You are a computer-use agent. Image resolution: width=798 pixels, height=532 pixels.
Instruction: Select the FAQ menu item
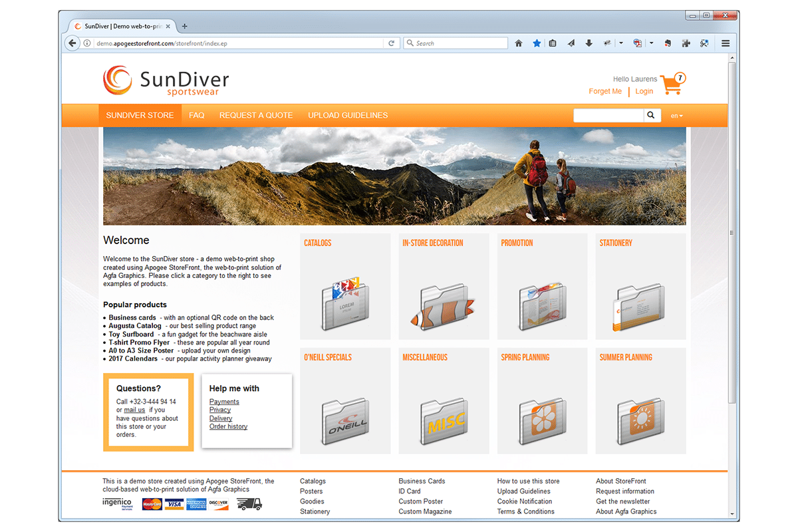coord(196,115)
